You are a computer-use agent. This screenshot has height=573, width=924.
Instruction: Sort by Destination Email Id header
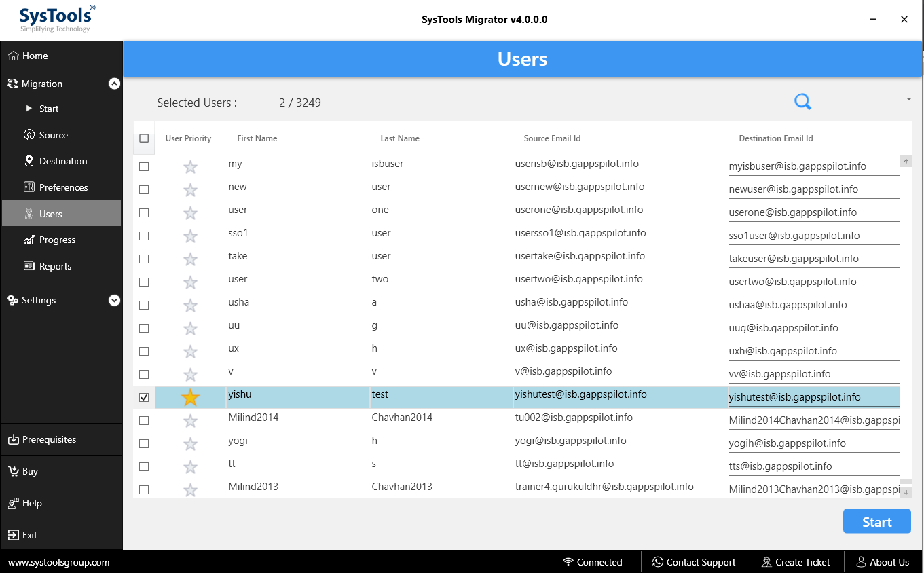776,138
